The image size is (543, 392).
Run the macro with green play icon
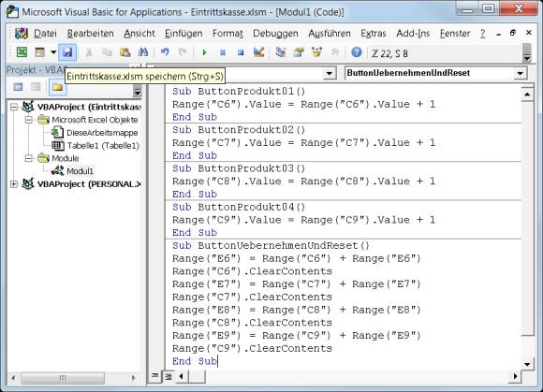click(x=204, y=52)
